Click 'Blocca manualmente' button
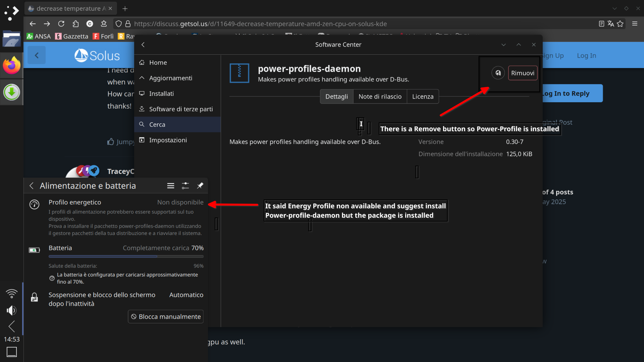644x362 pixels. [x=166, y=317]
